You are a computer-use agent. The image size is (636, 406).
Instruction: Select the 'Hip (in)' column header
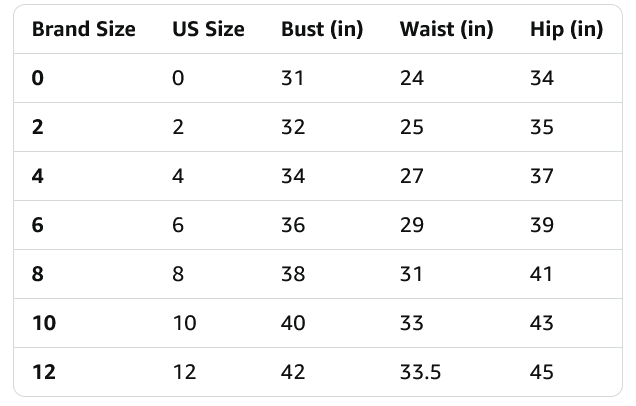pos(566,29)
